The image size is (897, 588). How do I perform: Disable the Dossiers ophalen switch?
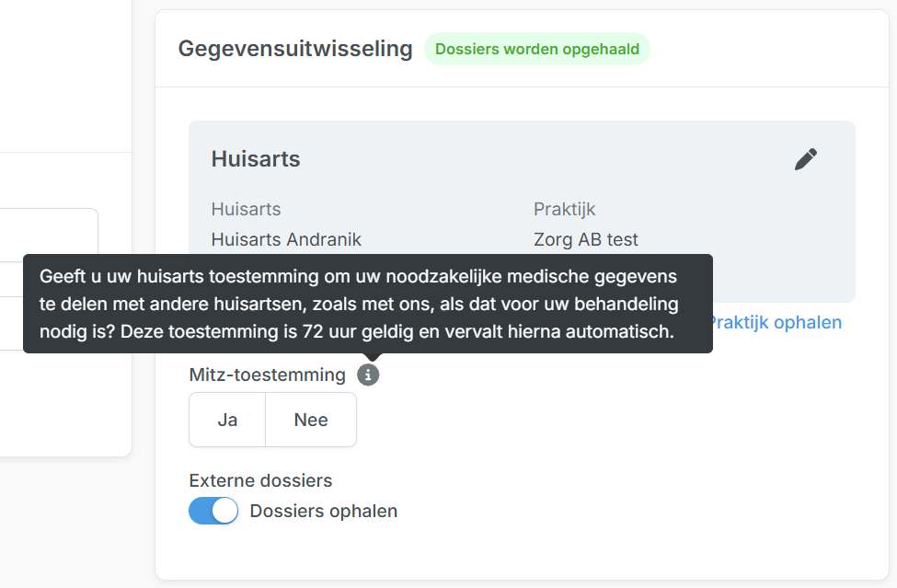(213, 511)
